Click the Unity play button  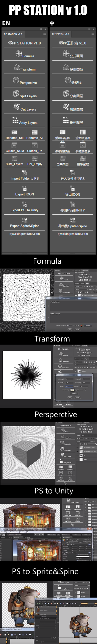pyautogui.click(x=36, y=535)
